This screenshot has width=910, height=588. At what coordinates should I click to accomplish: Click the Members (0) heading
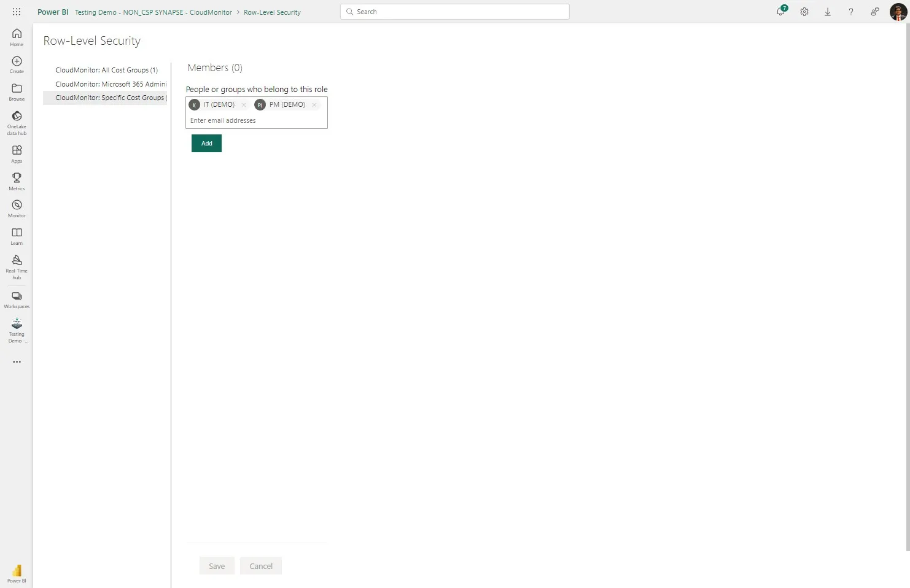215,68
